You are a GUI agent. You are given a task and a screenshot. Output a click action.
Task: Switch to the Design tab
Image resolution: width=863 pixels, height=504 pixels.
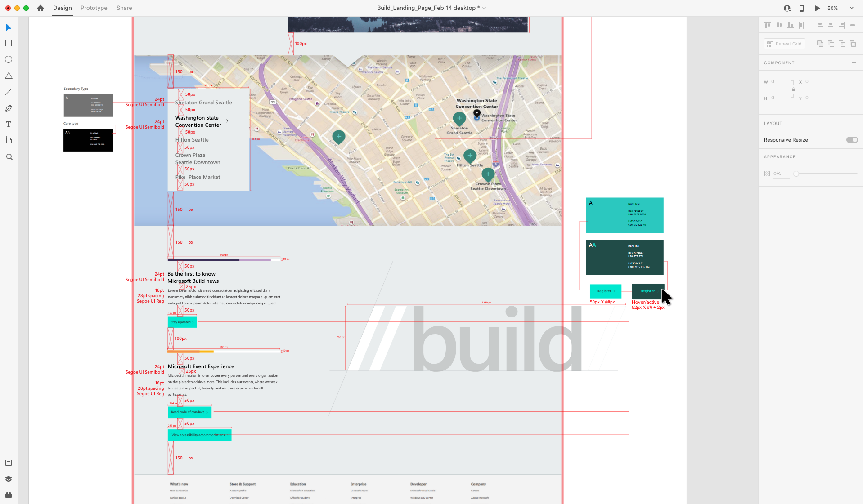[62, 8]
